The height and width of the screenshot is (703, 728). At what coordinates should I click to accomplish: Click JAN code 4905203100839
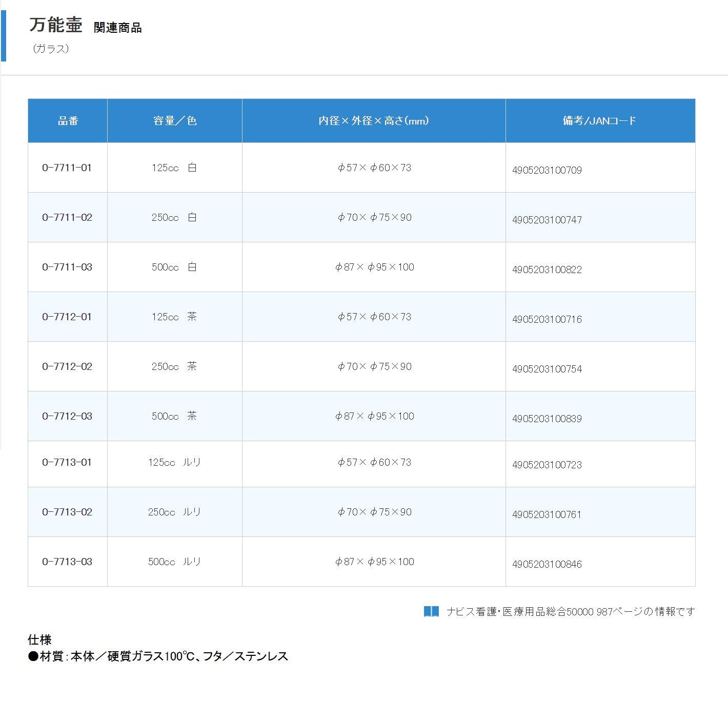547,419
